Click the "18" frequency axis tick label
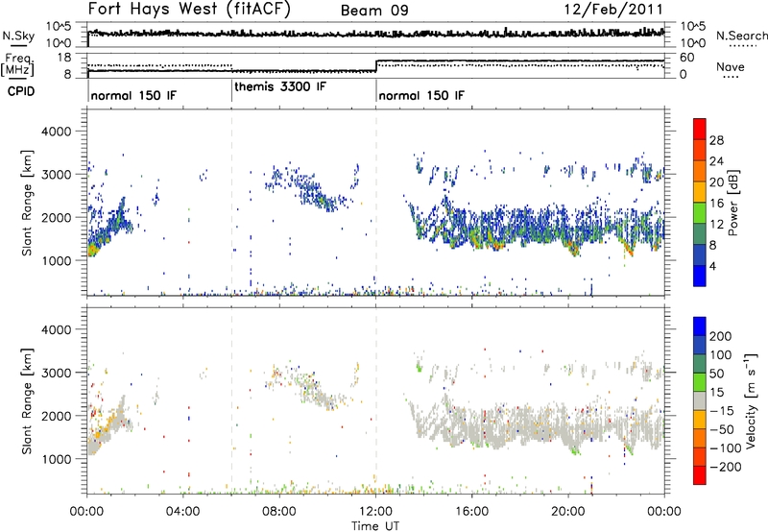 [63, 57]
